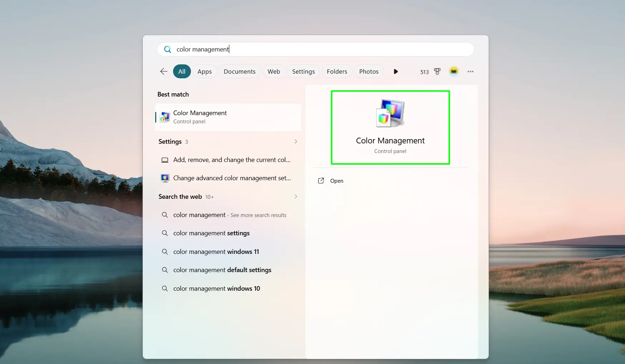
Task: Expand the Search the web chevron
Action: [x=296, y=197]
